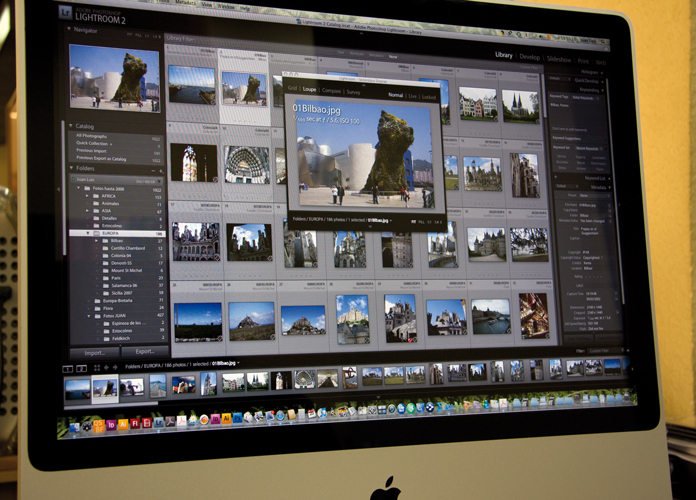This screenshot has width=696, height=500.
Task: Click the loupe image in secondary window
Action: pos(365,156)
